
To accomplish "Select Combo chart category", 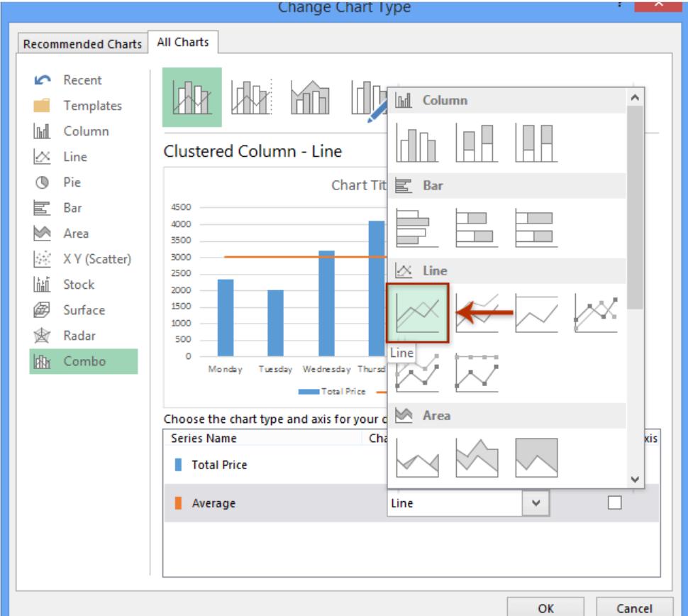I will coord(84,361).
